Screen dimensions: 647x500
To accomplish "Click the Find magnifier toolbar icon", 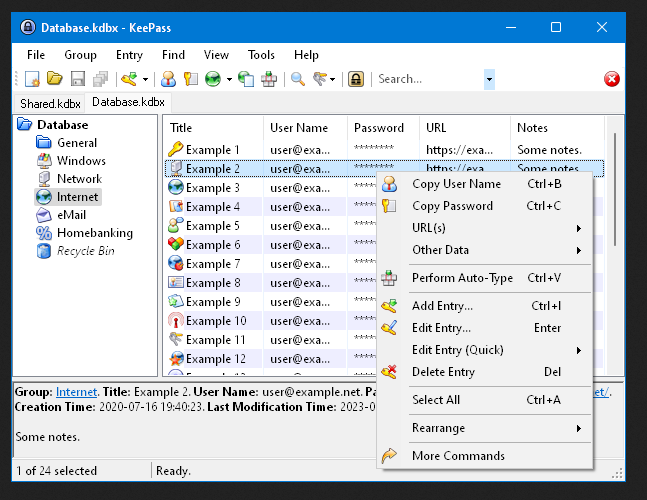I will [x=298, y=79].
